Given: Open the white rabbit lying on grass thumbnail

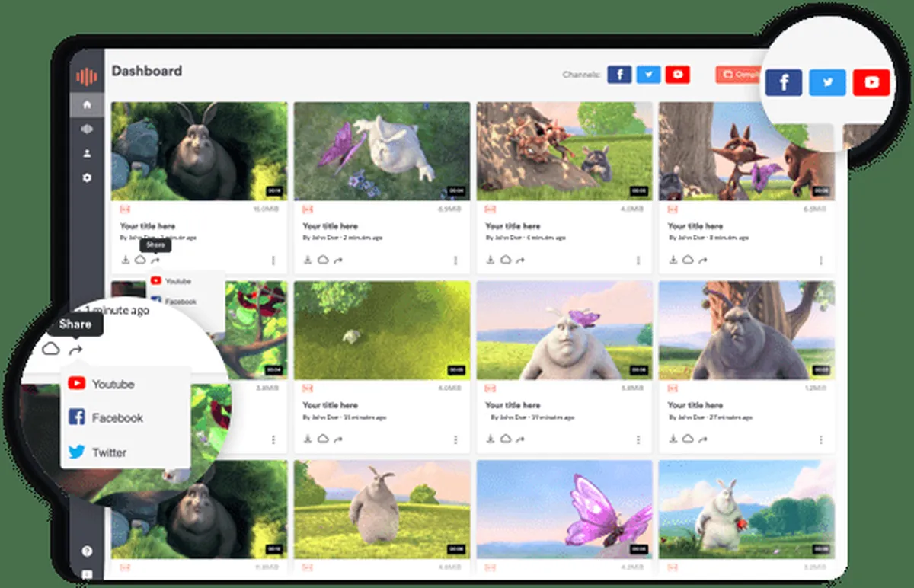Looking at the screenshot, I should 382,152.
